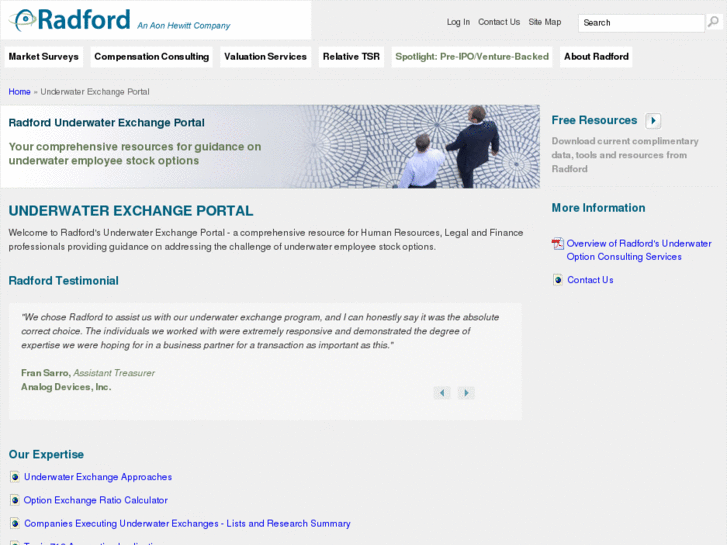The width and height of the screenshot is (727, 545).
Task: Open Companies Executing Underwater Exchanges link
Action: 187,523
